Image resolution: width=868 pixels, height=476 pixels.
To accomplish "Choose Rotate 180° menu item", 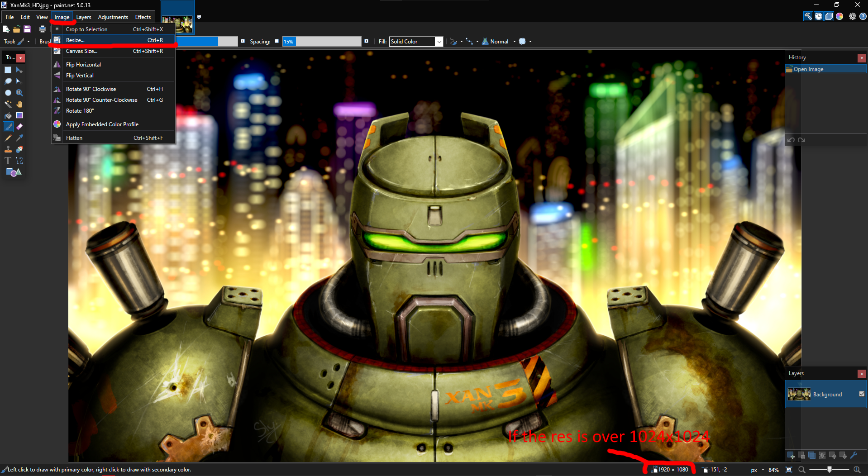I will (113, 111).
